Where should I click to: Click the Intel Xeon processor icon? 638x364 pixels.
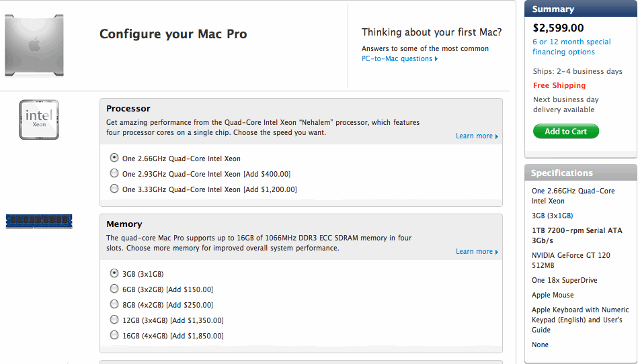point(39,120)
